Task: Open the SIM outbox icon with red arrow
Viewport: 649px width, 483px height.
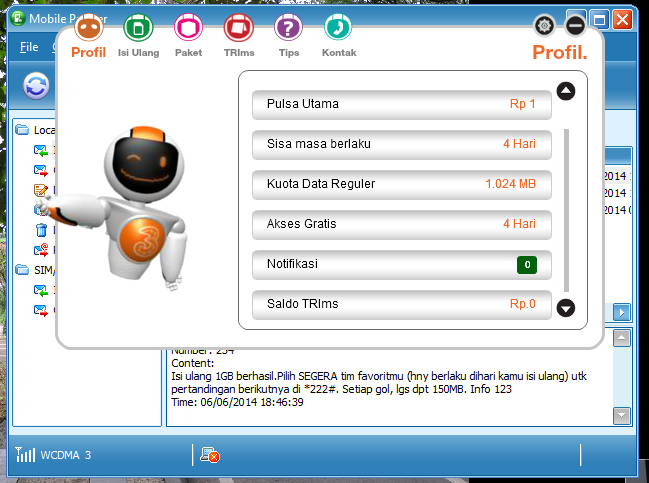Action: tap(41, 310)
